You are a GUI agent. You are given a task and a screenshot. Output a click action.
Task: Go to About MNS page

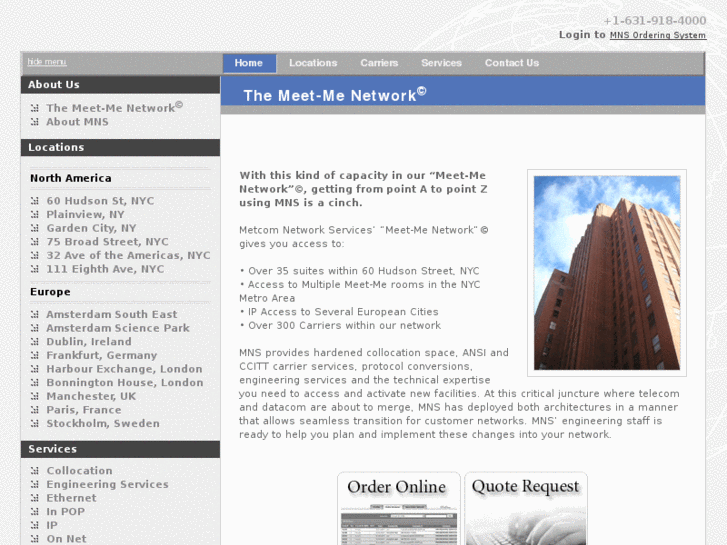coord(77,122)
